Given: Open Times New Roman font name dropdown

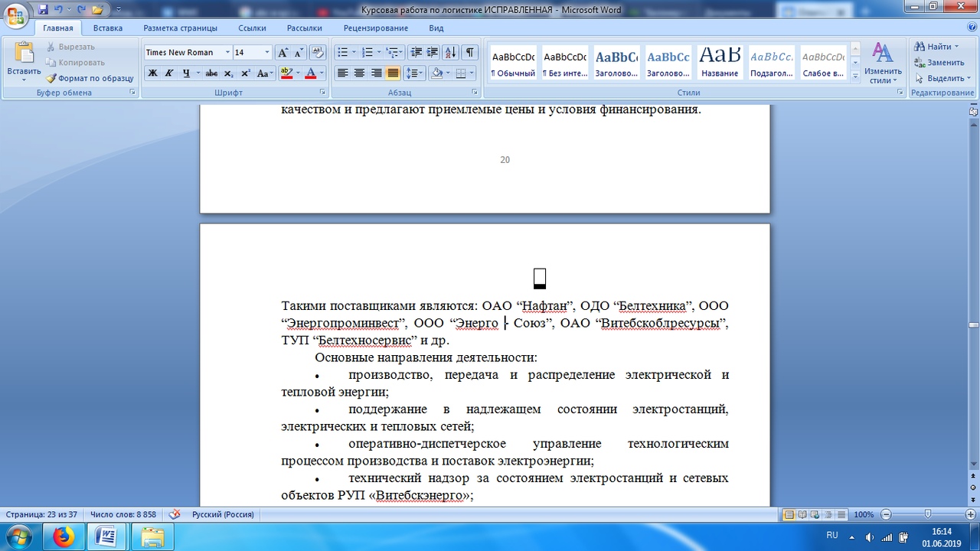Looking at the screenshot, I should point(227,53).
